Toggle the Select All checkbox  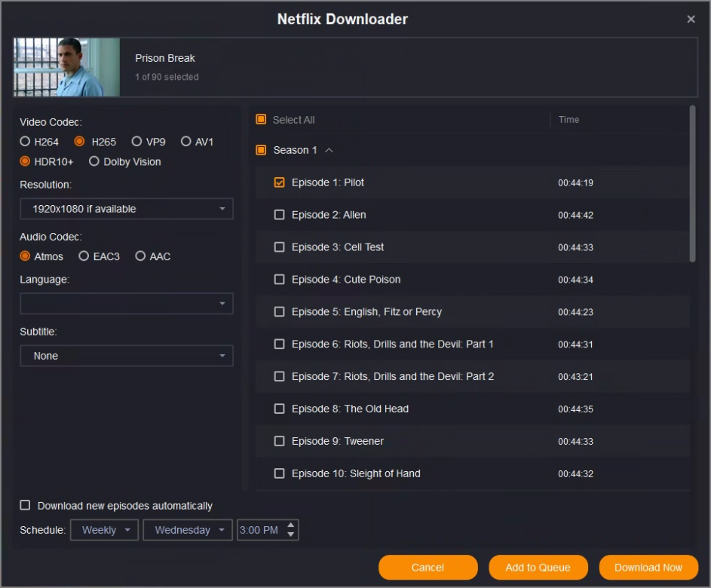261,120
